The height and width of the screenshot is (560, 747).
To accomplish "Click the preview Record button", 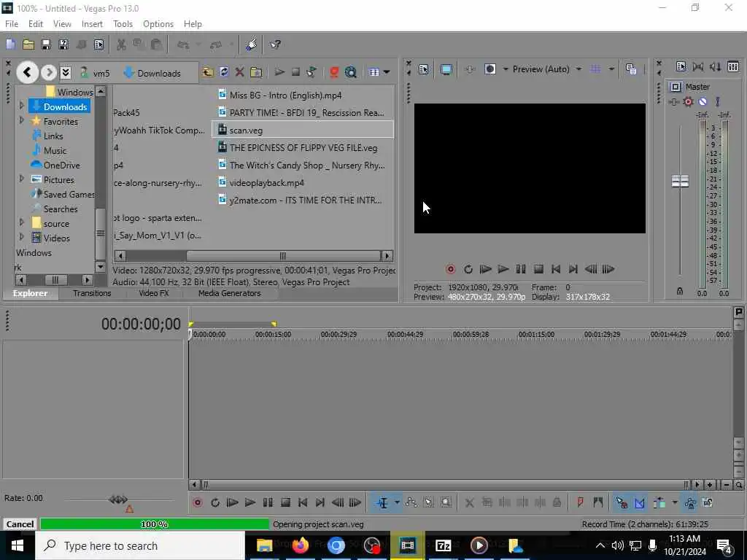I will coord(450,270).
